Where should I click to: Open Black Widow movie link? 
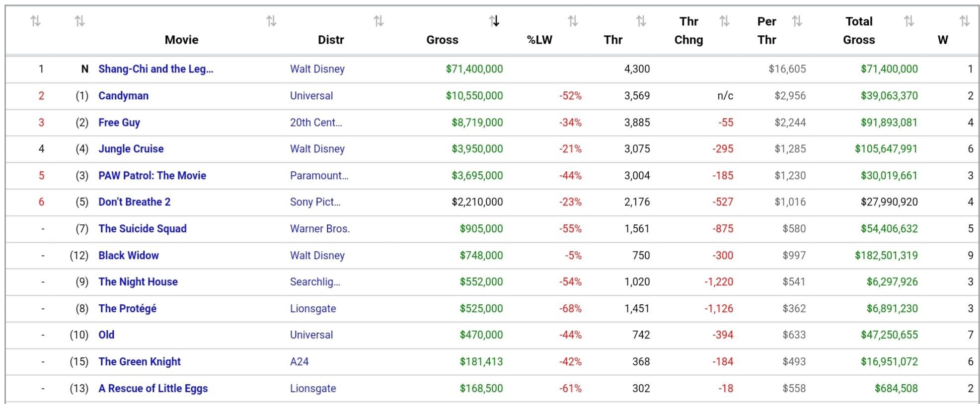129,256
